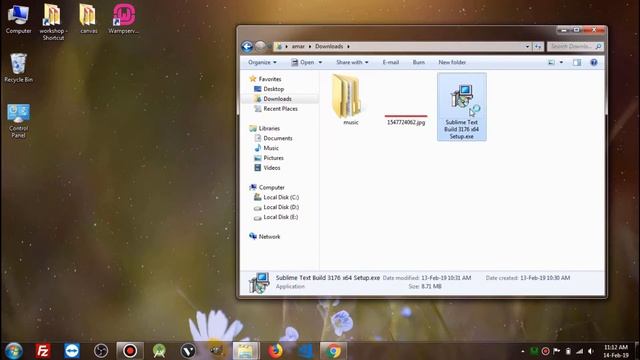Open the Computer desktop icon
640x360 pixels.
pyautogui.click(x=18, y=19)
